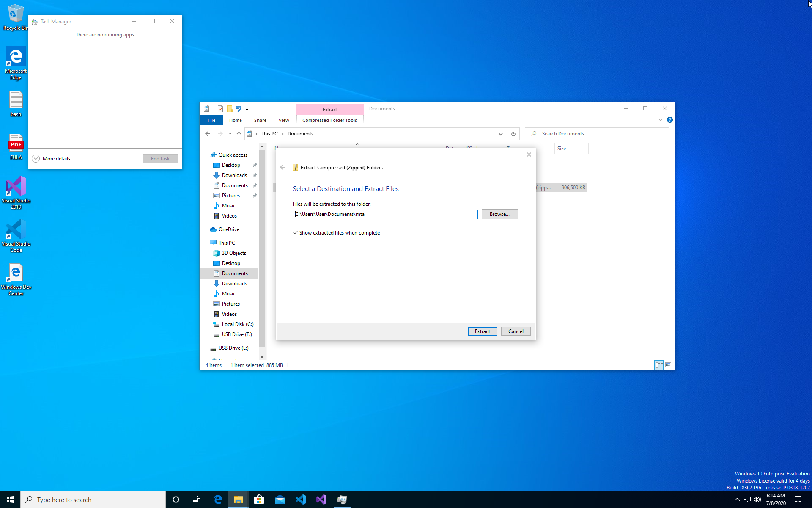Switch to large icons view button
Image resolution: width=812 pixels, height=508 pixels.
click(668, 365)
